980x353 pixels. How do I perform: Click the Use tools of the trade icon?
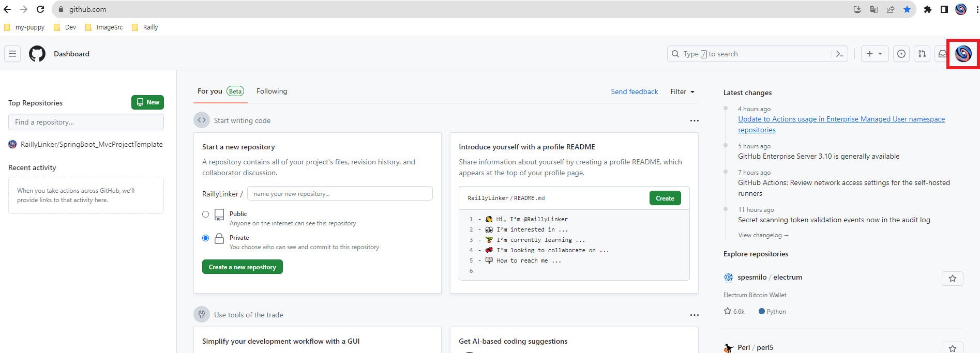[x=202, y=314]
